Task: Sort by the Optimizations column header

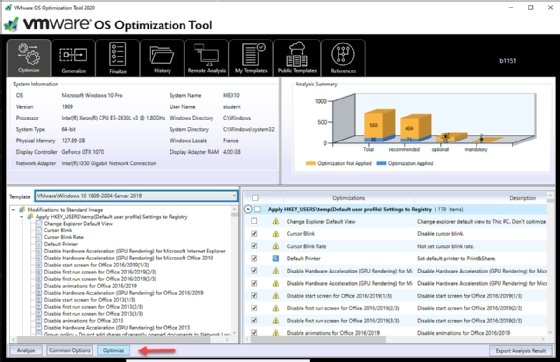Action: 348,198
